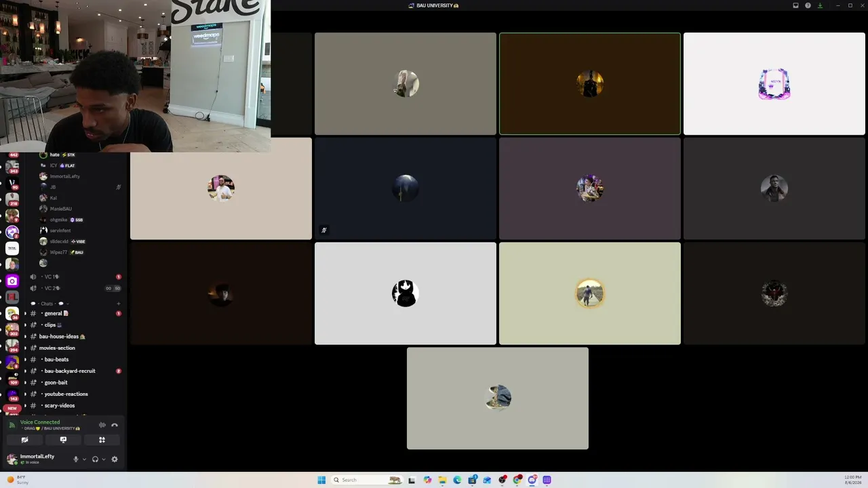Image resolution: width=868 pixels, height=488 pixels.
Task: Expand threads arrow beside general channel
Action: (x=26, y=313)
